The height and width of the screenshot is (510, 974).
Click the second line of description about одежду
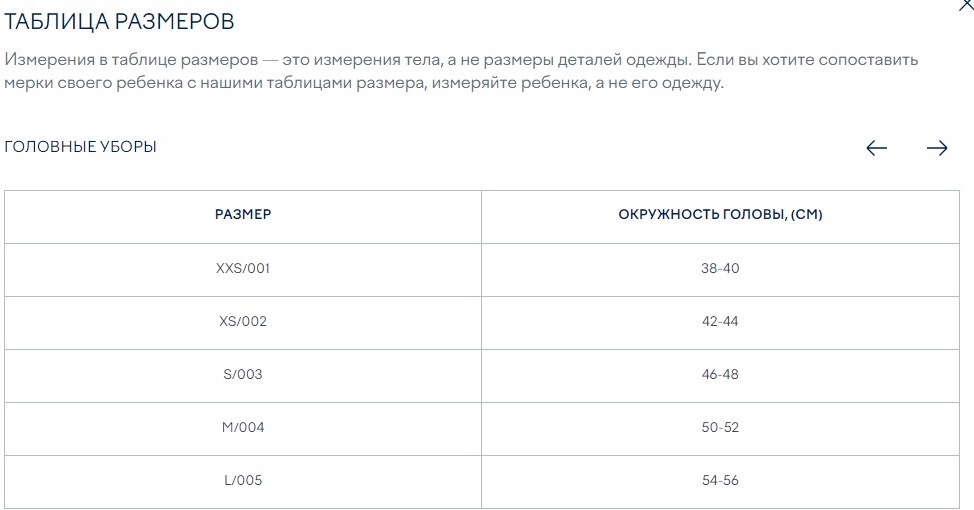click(364, 83)
